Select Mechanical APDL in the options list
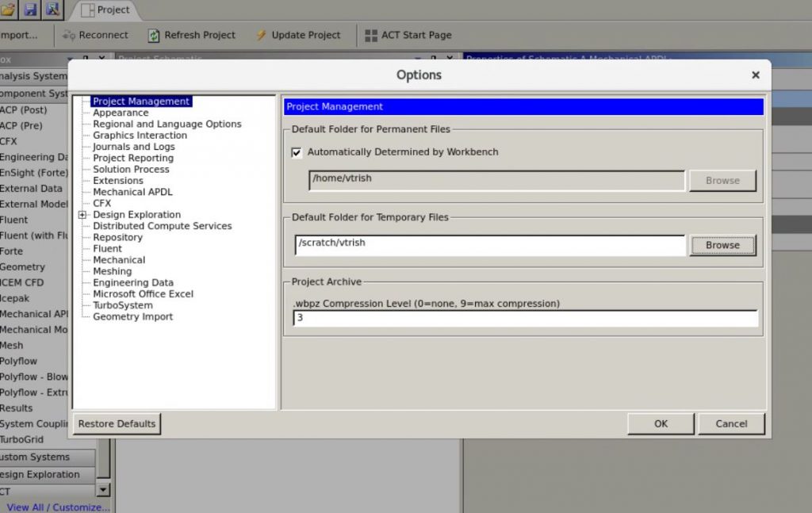Viewport: 812px width, 513px height. point(132,192)
